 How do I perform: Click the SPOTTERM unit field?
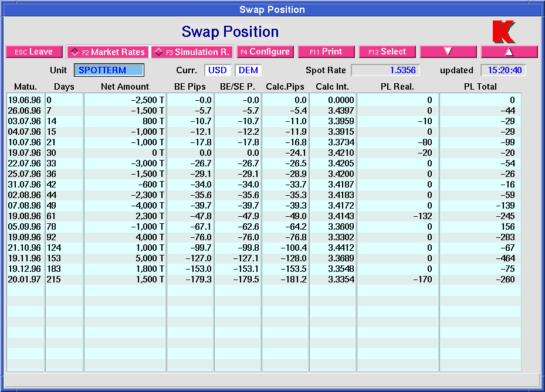(109, 70)
